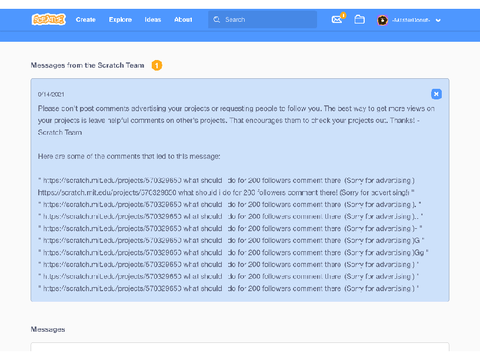
Task: Open the About page
Action: point(183,20)
